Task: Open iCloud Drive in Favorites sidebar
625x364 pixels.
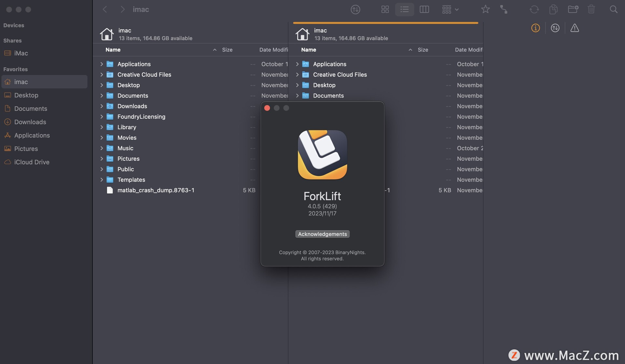Action: [44, 162]
